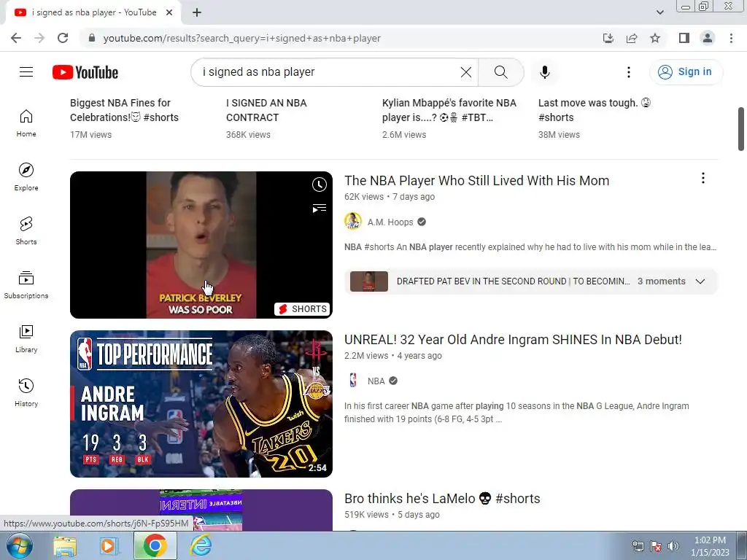Open Kylian Mbappé's favorite NBA player short
Viewport: 747px width, 560px height.
(x=449, y=110)
